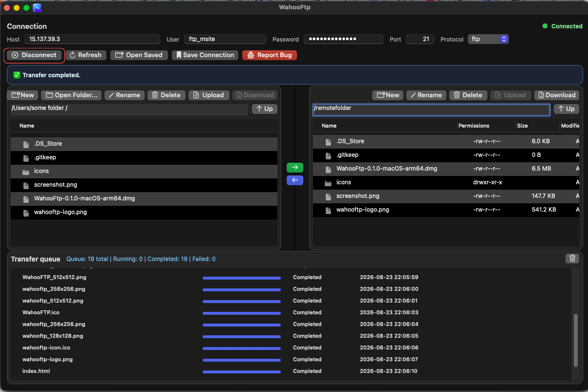Screen dimensions: 588x392
Task: Click the Disconnect button
Action: (35, 55)
